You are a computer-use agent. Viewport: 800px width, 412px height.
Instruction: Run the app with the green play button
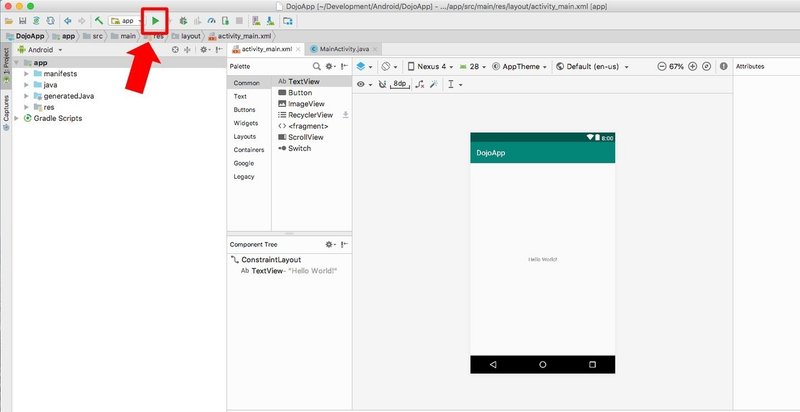point(156,21)
